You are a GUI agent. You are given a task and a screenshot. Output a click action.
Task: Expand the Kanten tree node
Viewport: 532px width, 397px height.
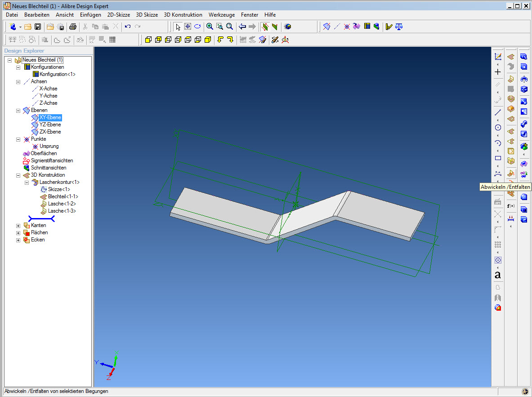[x=18, y=226]
